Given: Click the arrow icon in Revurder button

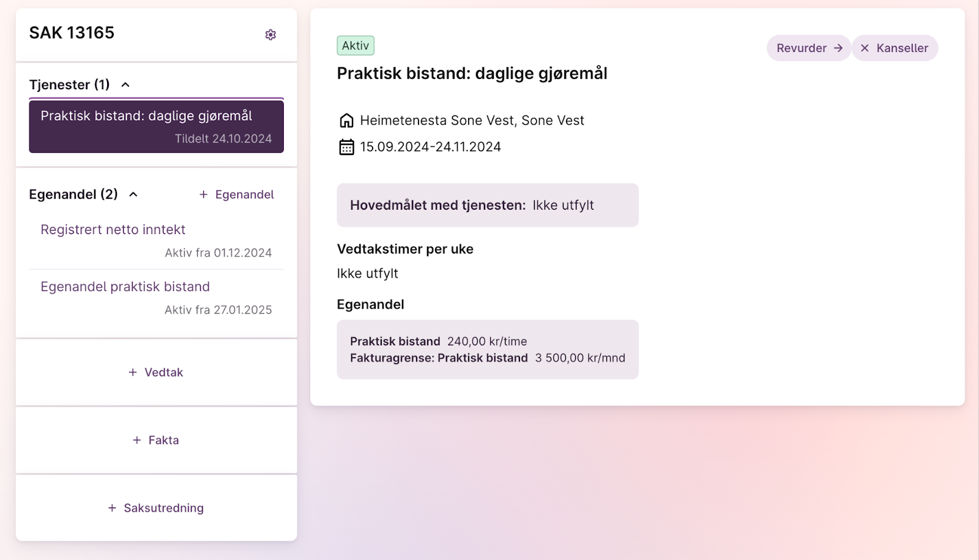Looking at the screenshot, I should [838, 48].
